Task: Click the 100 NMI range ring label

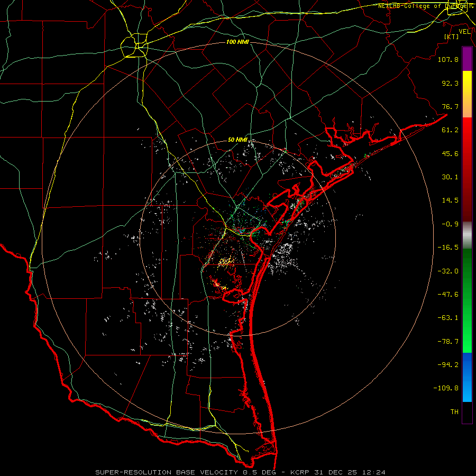Action: (237, 42)
